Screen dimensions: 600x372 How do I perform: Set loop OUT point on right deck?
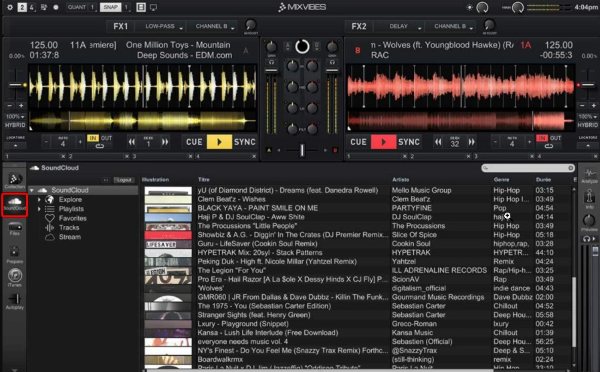point(555,138)
